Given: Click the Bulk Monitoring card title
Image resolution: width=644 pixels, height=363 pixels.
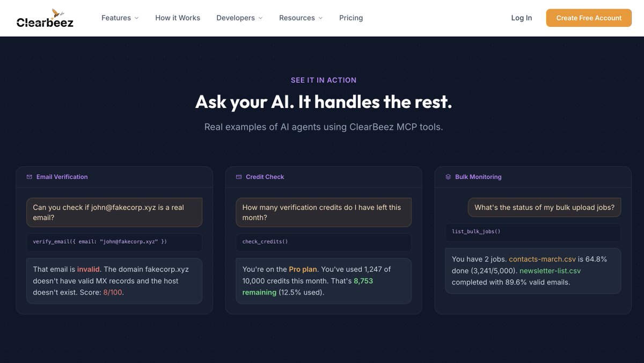Looking at the screenshot, I should pos(478,177).
